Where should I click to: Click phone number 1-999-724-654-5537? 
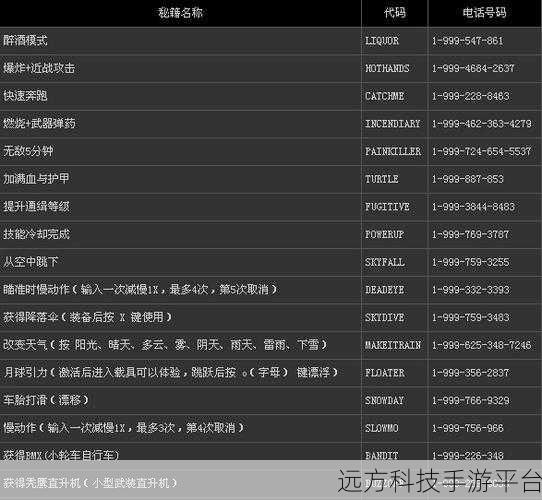click(482, 151)
